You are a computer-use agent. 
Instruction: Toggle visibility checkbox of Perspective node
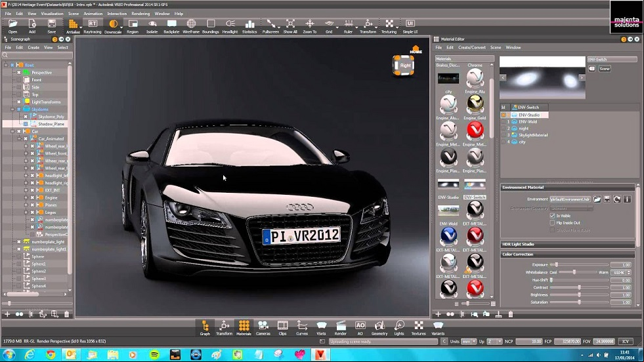click(x=18, y=72)
